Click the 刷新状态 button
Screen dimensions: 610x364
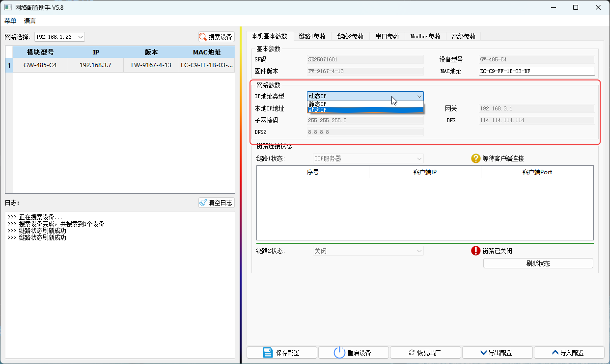coord(537,263)
